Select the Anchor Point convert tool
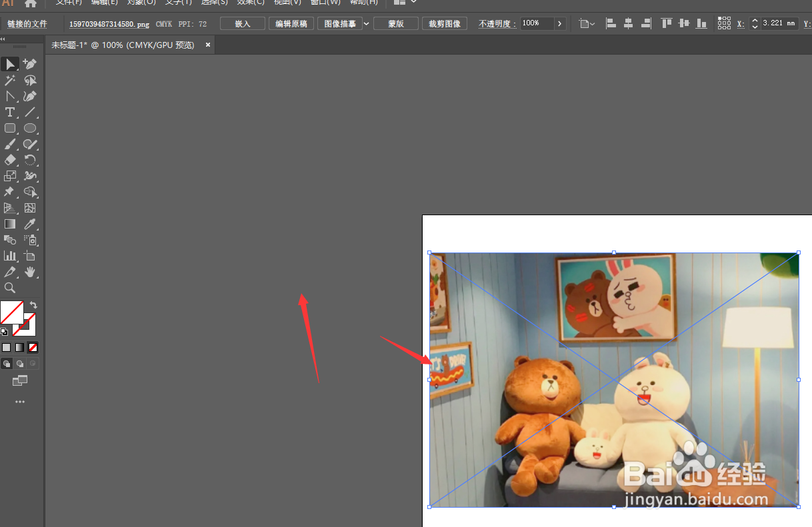This screenshot has height=527, width=812. (10, 96)
